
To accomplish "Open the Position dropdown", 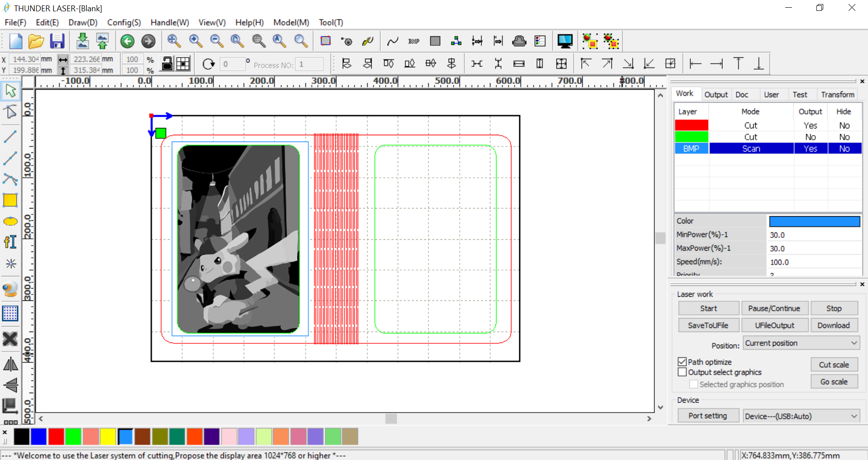I will coord(801,343).
